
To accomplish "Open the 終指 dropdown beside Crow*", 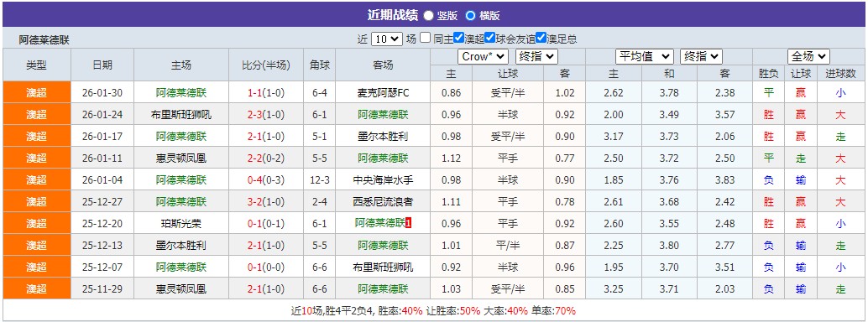I will pyautogui.click(x=536, y=56).
